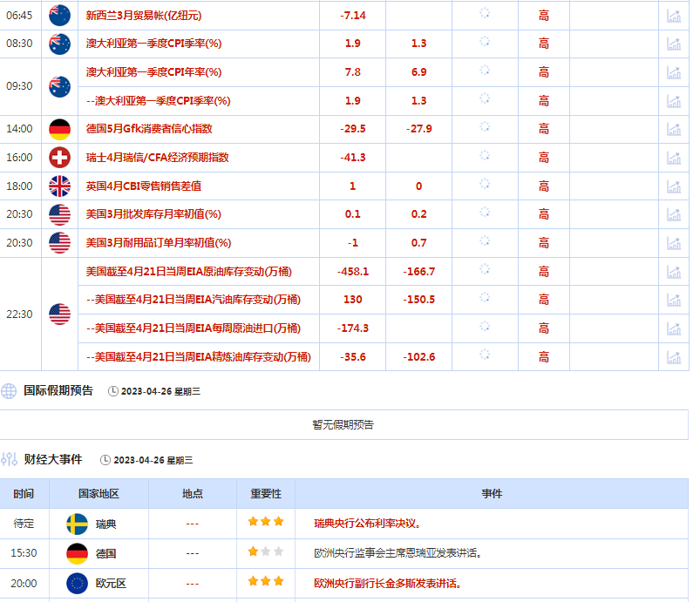This screenshot has height=602, width=700.
Task: Click the Eurozone EU flag icon
Action: tap(77, 583)
